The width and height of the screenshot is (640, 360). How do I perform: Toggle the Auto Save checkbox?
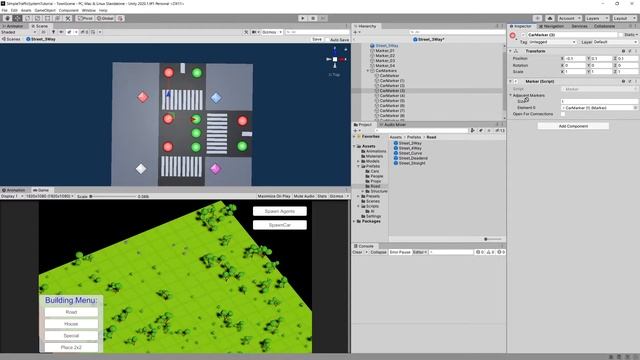point(327,40)
